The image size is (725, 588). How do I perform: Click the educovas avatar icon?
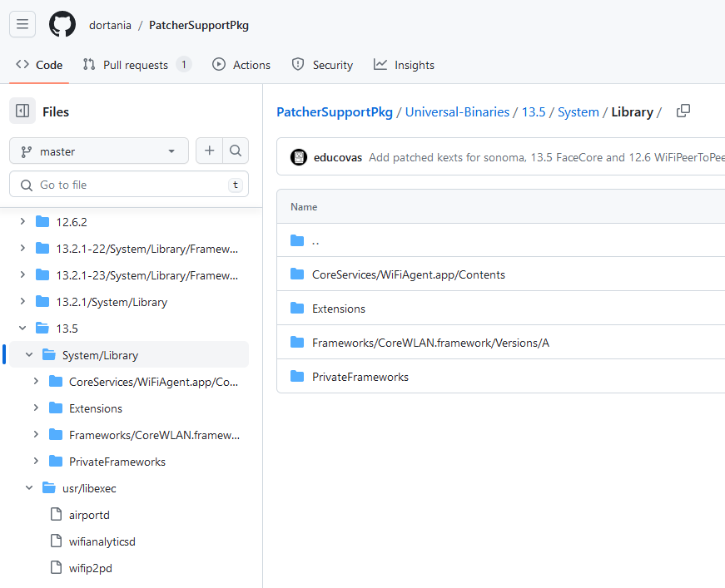299,157
